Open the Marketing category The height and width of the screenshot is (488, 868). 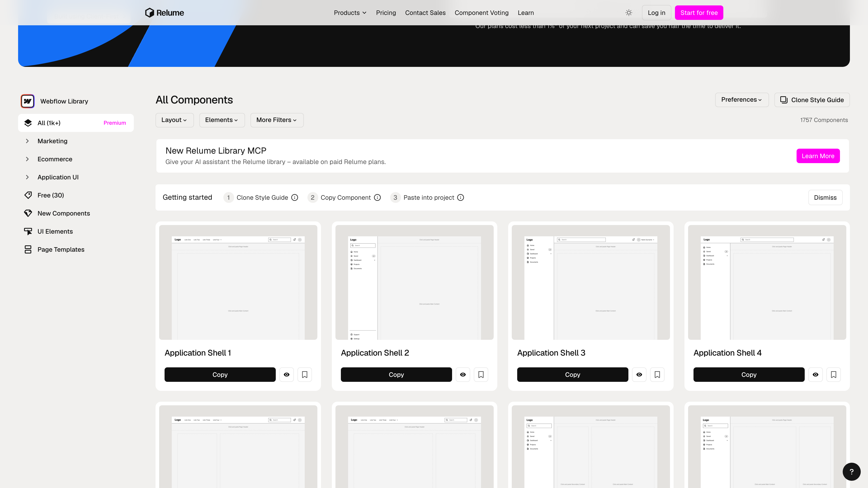[52, 141]
